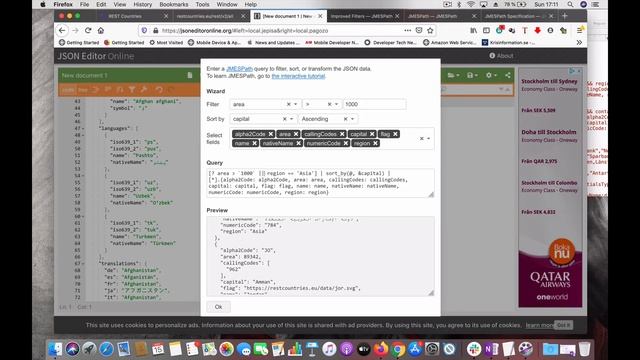640x360 pixels.
Task: Open the interactive tutorial link
Action: point(298,76)
